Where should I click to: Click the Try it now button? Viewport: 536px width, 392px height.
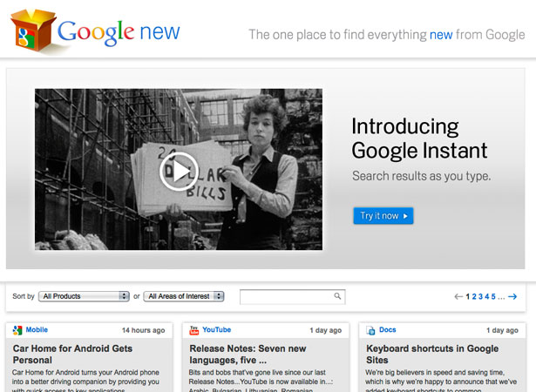click(383, 216)
